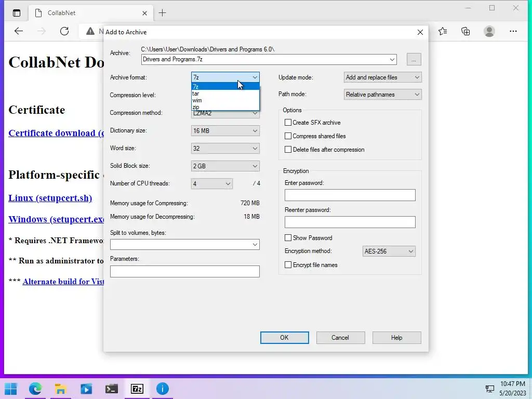The width and height of the screenshot is (532, 399).
Task: Open File Explorer from the taskbar
Action: click(x=60, y=389)
